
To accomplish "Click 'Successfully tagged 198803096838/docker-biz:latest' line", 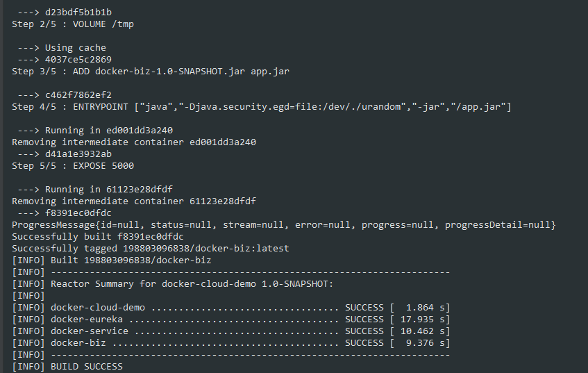I will click(151, 249).
